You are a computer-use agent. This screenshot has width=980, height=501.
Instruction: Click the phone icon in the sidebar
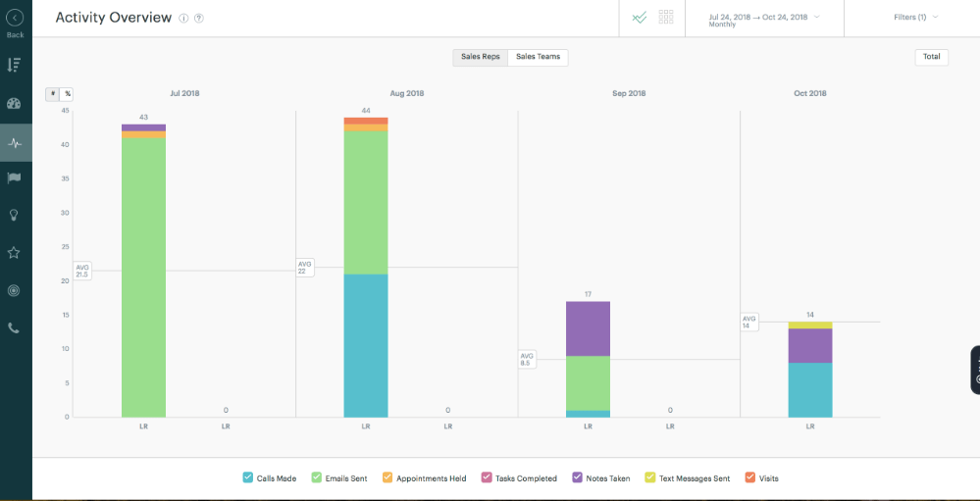(15, 328)
